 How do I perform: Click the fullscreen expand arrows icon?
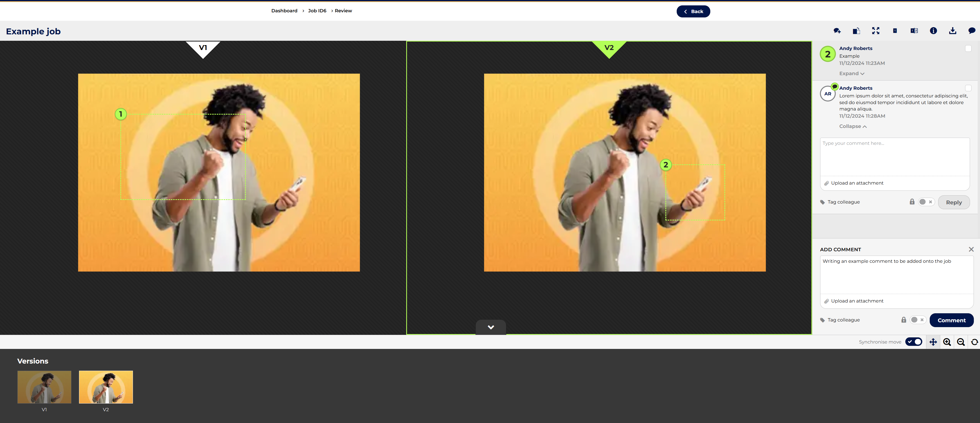pos(875,31)
